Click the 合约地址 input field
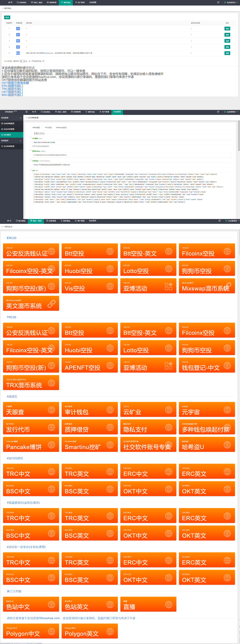The image size is (240, 644). tap(132, 165)
